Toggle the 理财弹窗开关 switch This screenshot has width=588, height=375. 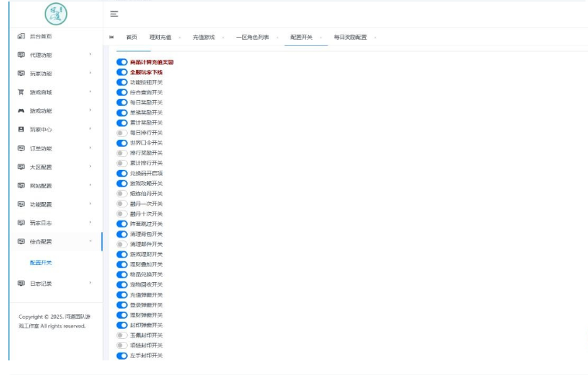coord(122,315)
